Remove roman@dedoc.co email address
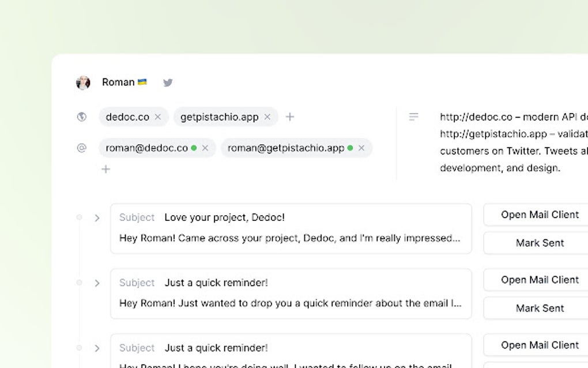 tap(205, 148)
